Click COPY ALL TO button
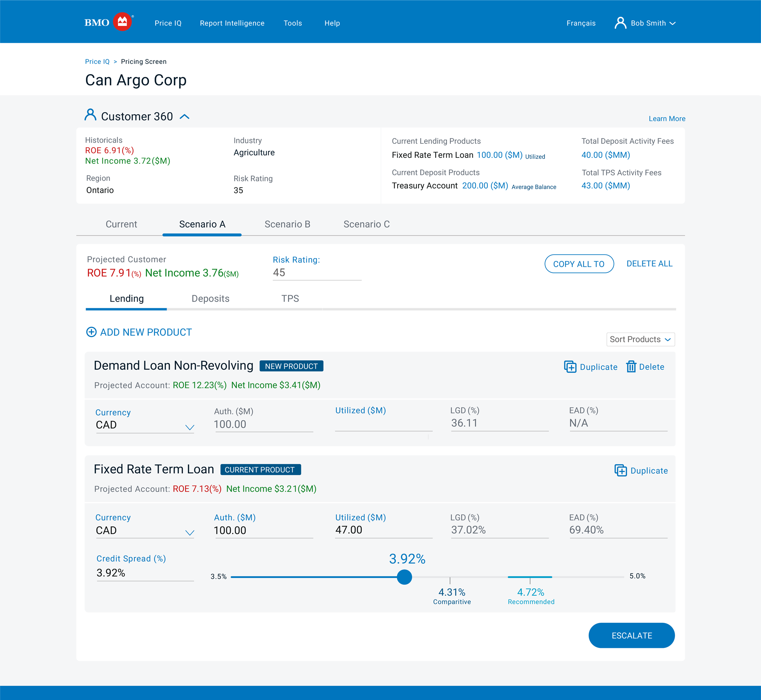Image resolution: width=761 pixels, height=700 pixels. pos(579,264)
